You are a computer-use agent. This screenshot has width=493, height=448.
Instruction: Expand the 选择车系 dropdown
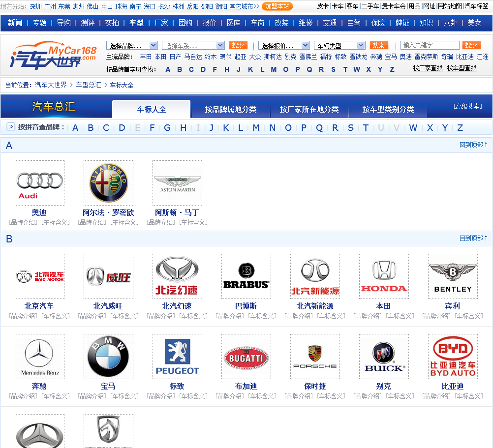point(193,46)
